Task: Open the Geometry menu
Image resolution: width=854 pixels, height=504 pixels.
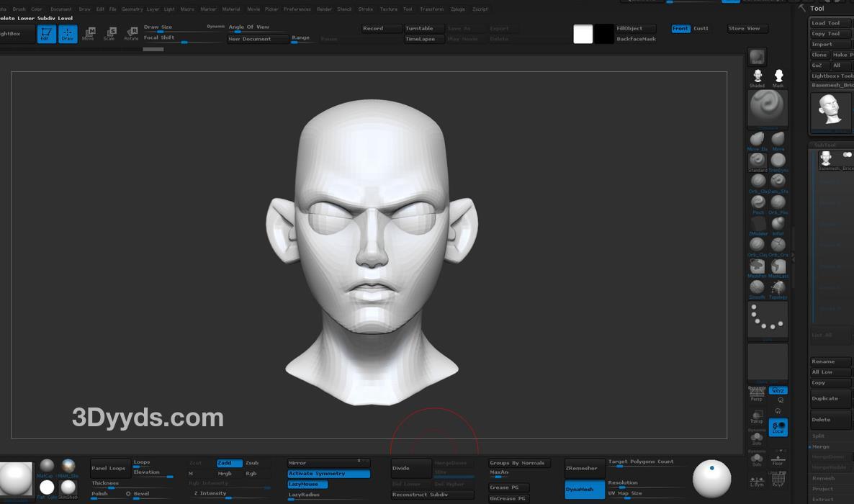Action: click(x=132, y=9)
